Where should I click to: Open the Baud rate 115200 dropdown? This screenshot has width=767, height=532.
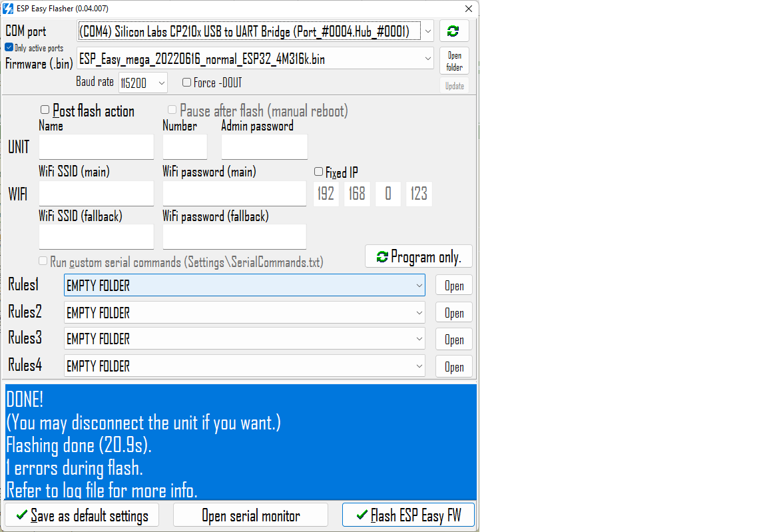161,83
